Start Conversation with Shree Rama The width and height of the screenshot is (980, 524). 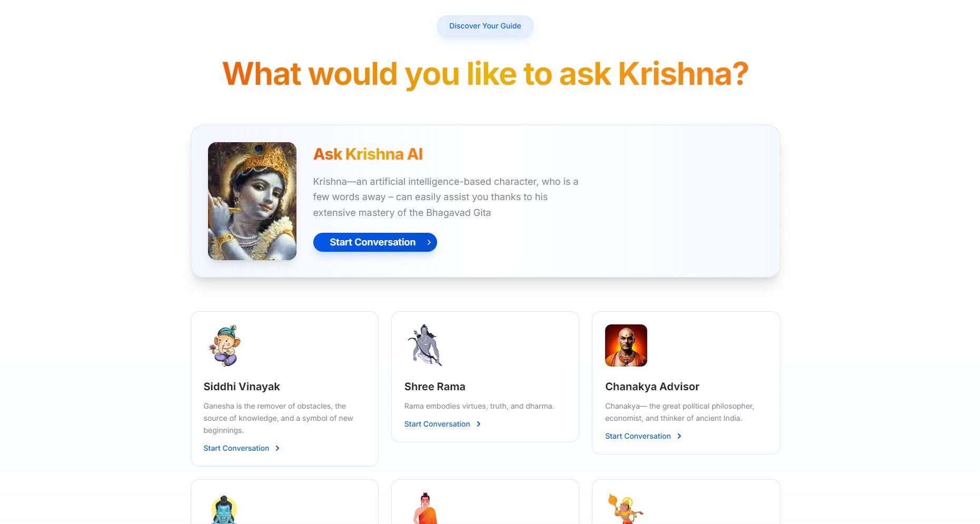437,424
